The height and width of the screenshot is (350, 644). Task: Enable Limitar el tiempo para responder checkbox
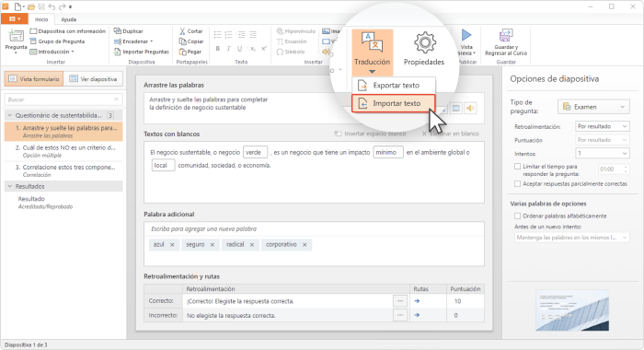pyautogui.click(x=517, y=167)
